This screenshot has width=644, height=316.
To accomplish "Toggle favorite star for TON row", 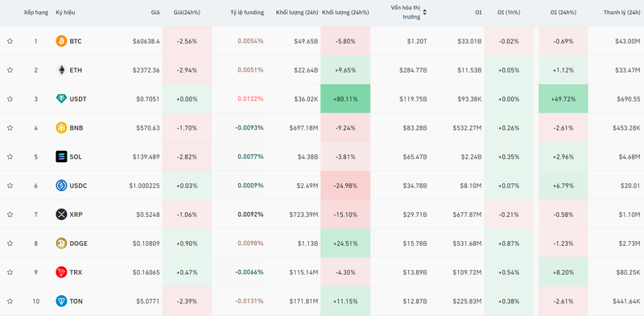I will point(10,301).
